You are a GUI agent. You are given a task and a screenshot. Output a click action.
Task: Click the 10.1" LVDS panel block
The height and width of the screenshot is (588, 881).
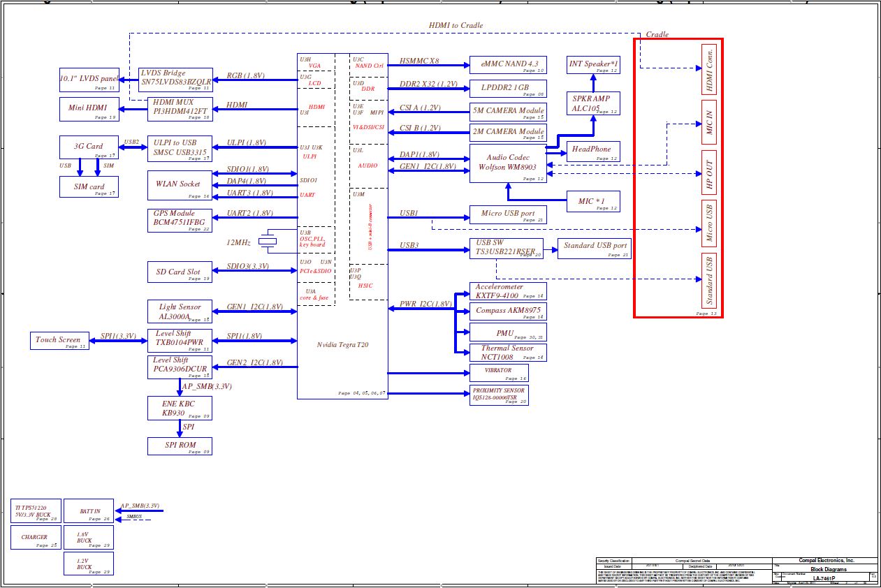[89, 80]
